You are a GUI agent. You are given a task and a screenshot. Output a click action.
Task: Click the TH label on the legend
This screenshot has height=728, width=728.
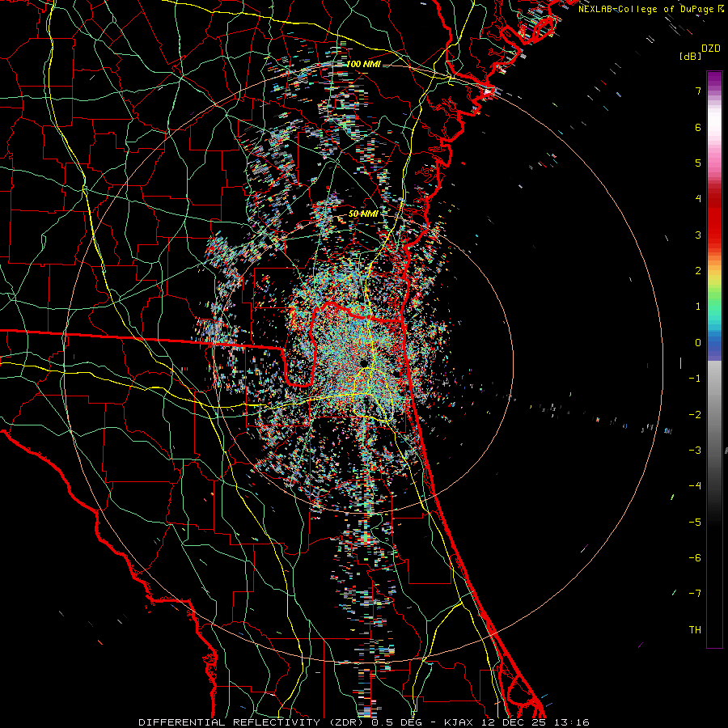[695, 630]
